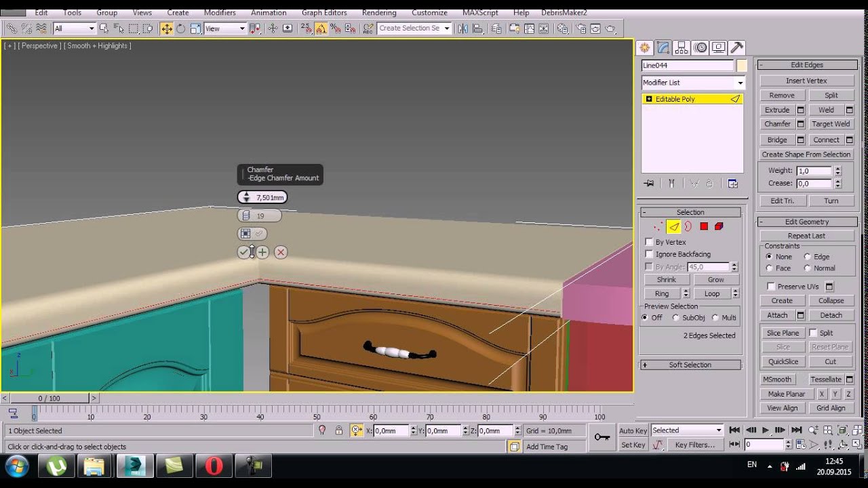This screenshot has width=868, height=488.
Task: Click the teapot Render icon
Action: coord(610,28)
